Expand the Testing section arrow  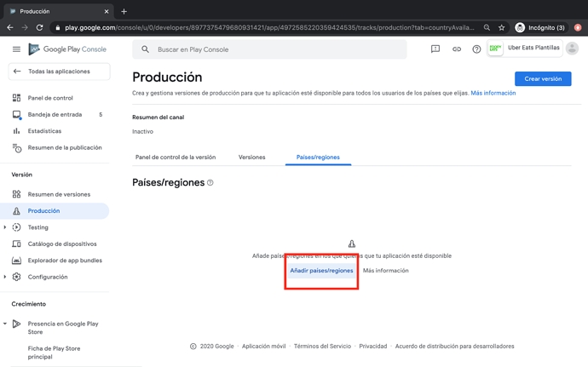click(x=5, y=227)
